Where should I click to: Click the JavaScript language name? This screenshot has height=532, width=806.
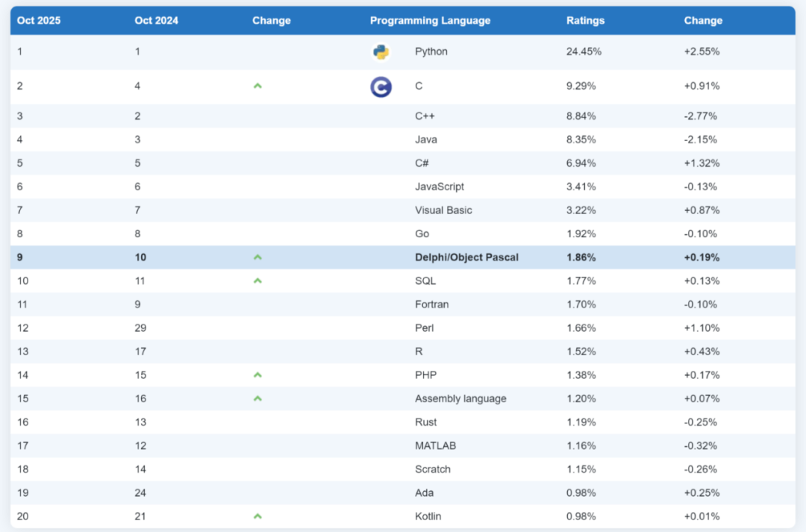point(440,187)
